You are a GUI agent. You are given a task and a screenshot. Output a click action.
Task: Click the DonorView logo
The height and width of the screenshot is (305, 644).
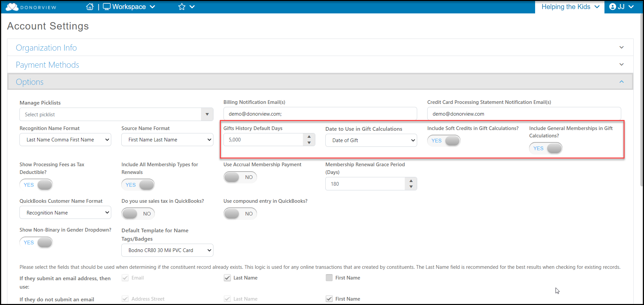[31, 7]
